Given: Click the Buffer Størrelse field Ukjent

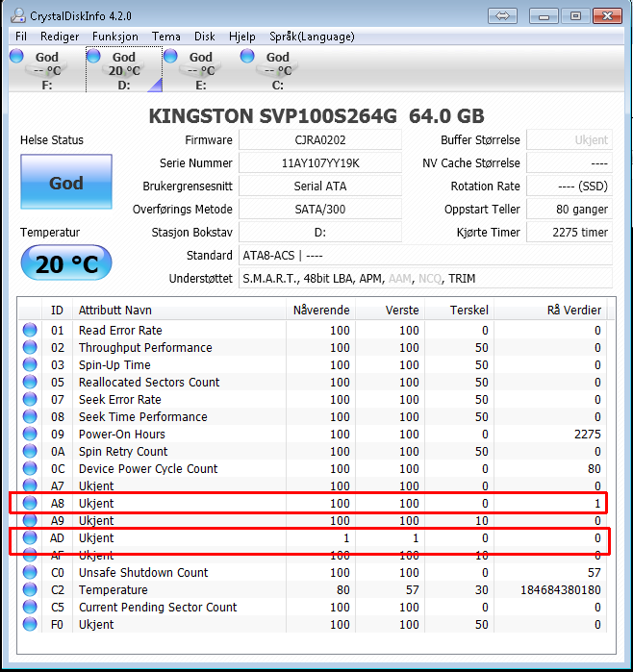Looking at the screenshot, I should coord(570,139).
